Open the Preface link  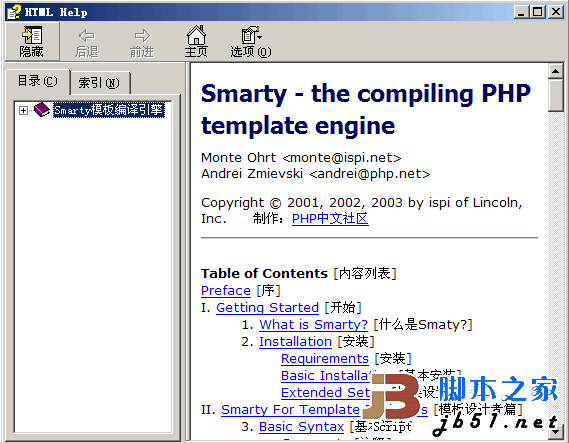tap(226, 291)
